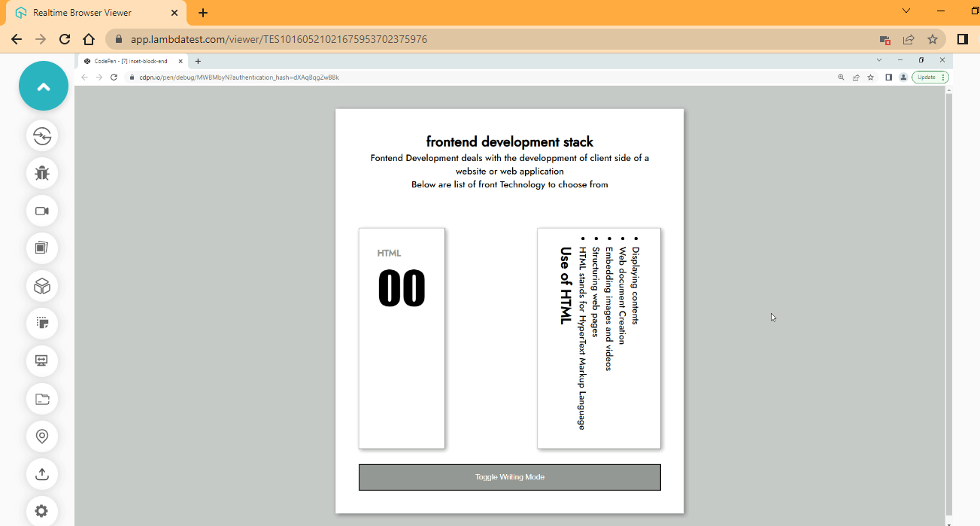The height and width of the screenshot is (526, 980).
Task: Open settings with the gear icon
Action: tap(42, 510)
